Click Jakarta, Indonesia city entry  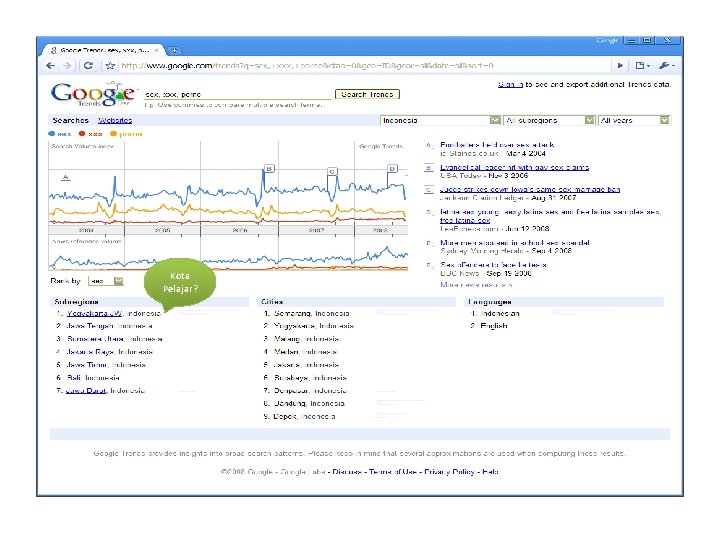point(306,365)
